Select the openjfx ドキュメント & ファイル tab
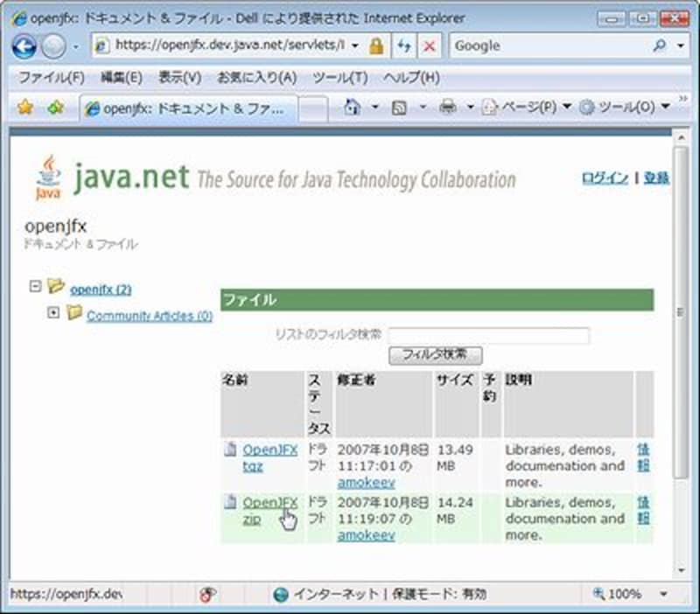 (188, 108)
